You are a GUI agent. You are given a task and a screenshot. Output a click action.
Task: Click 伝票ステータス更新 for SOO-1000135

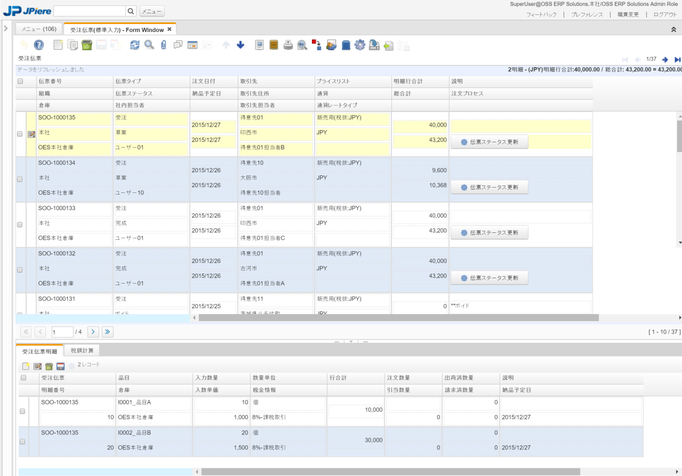pyautogui.click(x=490, y=142)
